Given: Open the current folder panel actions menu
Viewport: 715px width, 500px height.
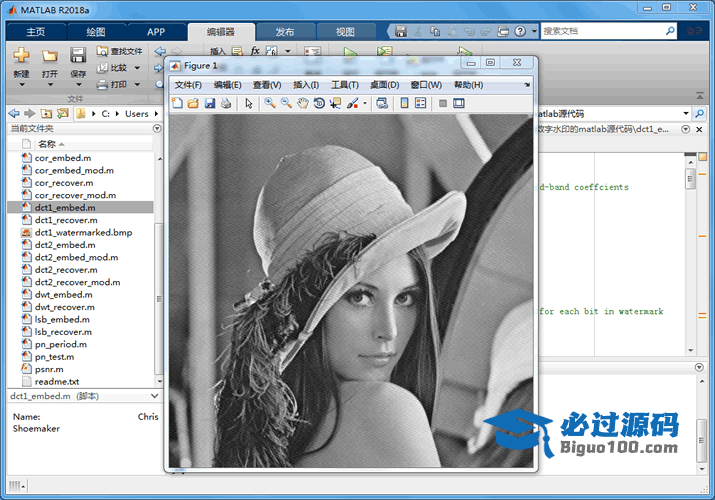Looking at the screenshot, I should coord(156,128).
